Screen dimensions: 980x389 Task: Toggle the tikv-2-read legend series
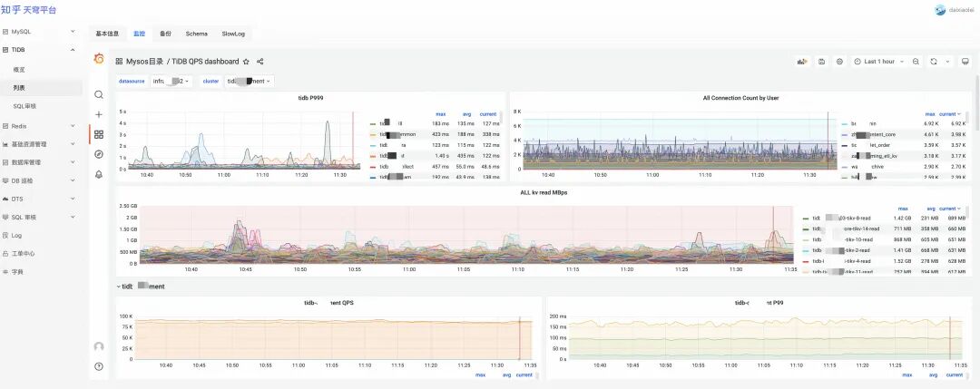click(x=842, y=250)
